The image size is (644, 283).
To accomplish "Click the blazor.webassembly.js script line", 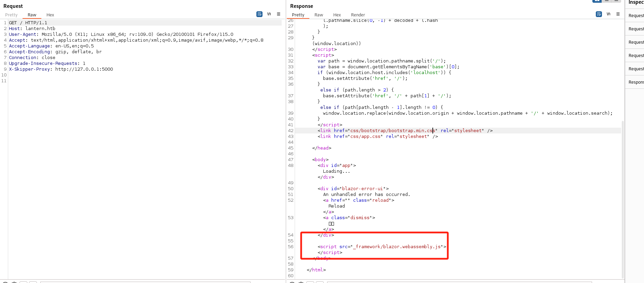I will pos(382,247).
